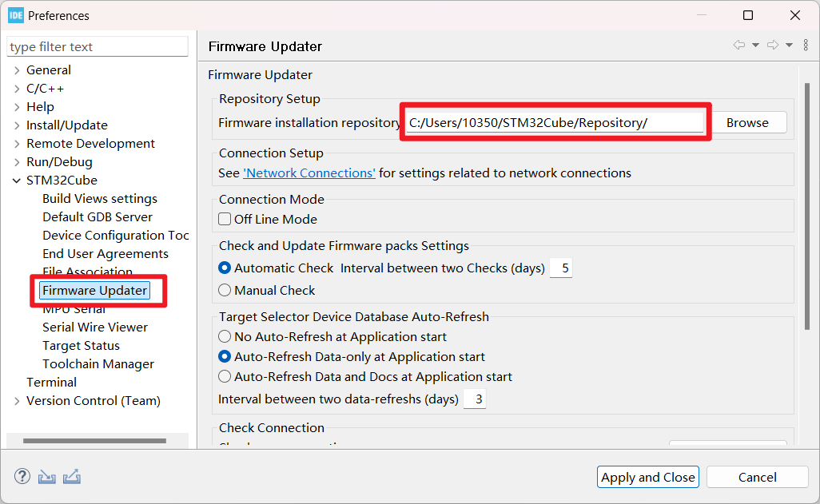The height and width of the screenshot is (504, 820).
Task: Go back with the left arrow icon
Action: pos(739,45)
